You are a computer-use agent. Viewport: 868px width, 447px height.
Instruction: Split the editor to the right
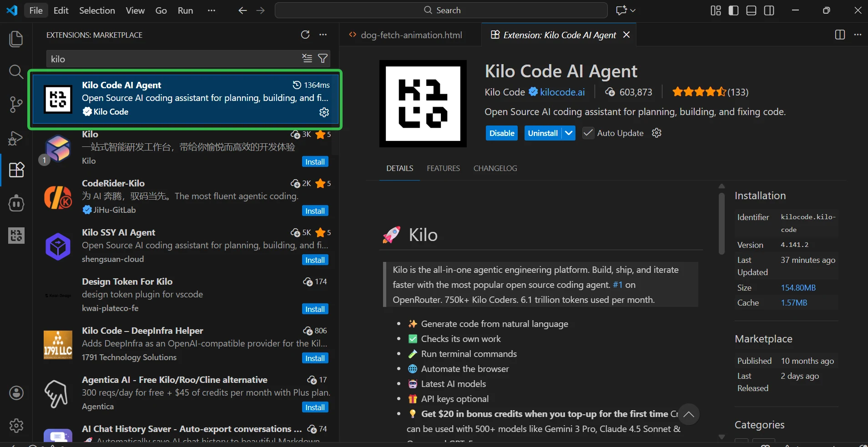[840, 35]
